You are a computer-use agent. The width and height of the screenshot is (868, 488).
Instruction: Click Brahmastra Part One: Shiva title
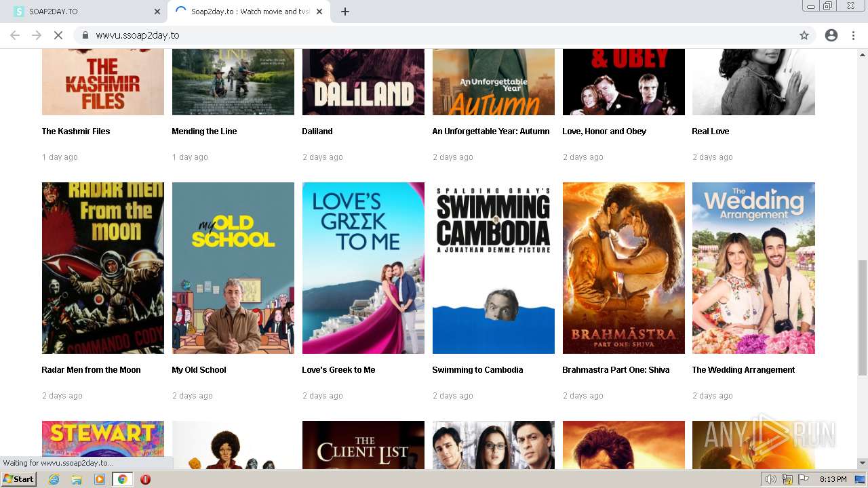616,370
